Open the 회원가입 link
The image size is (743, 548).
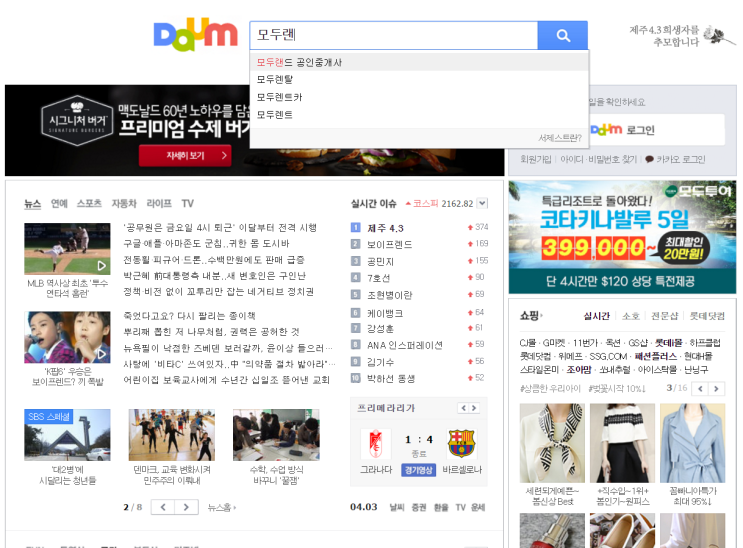[535, 159]
